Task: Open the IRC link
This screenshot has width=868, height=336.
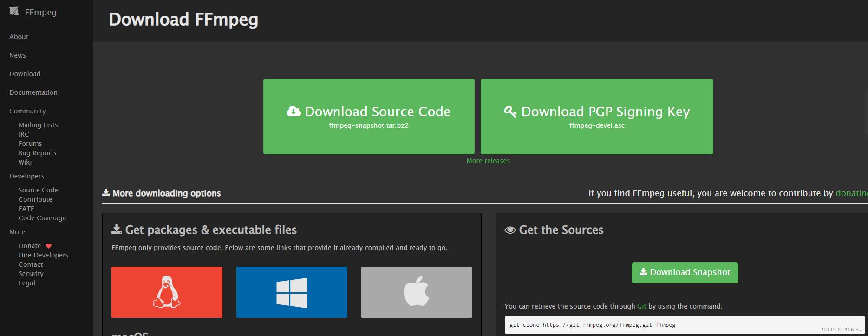Action: point(24,134)
